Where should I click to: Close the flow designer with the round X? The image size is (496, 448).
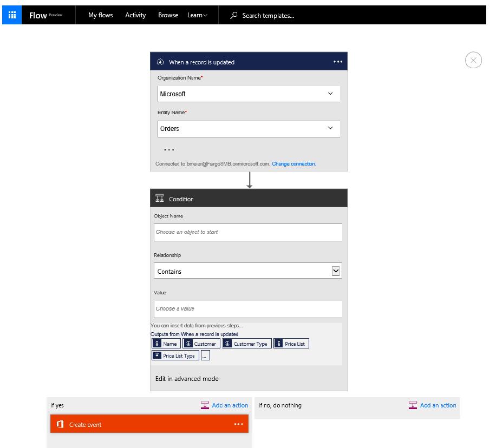tap(473, 60)
